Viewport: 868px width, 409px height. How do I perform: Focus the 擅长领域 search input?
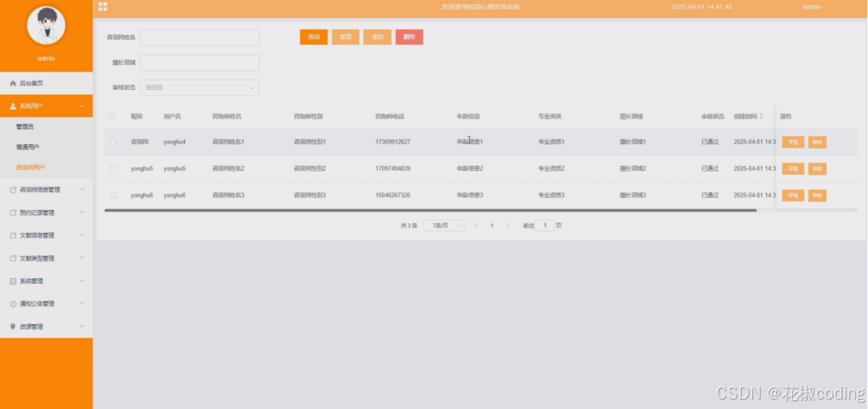pyautogui.click(x=200, y=63)
